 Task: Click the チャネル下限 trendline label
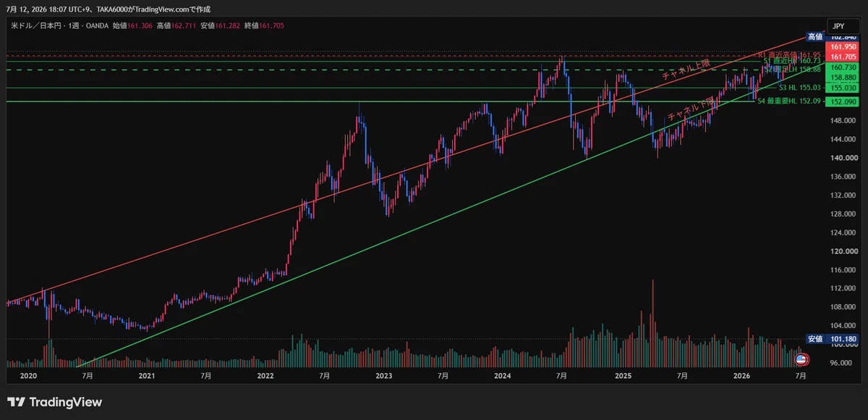pyautogui.click(x=690, y=108)
